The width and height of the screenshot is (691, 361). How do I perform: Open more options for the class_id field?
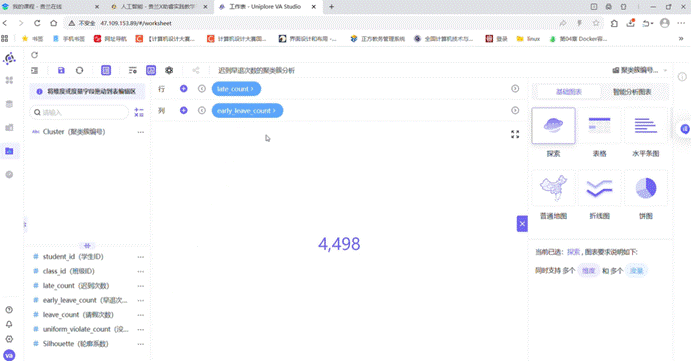click(x=141, y=271)
